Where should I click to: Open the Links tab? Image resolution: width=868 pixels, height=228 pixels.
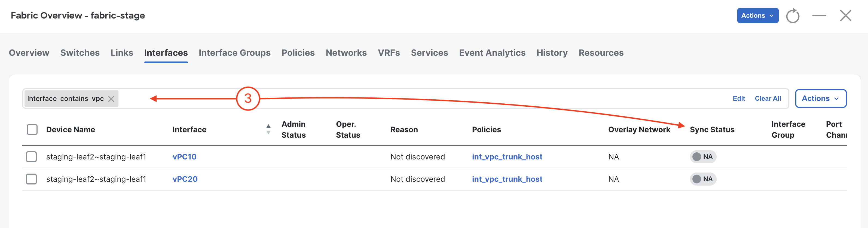(x=122, y=53)
